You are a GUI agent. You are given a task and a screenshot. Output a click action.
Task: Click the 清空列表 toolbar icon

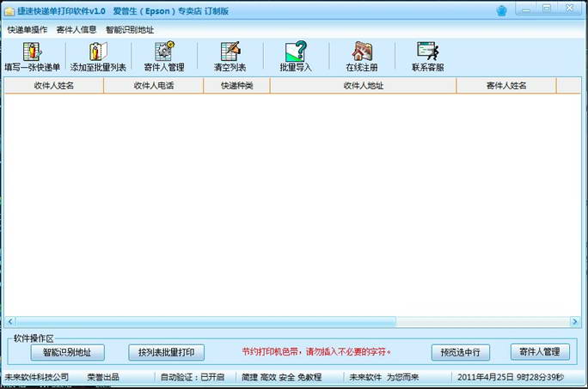point(230,56)
